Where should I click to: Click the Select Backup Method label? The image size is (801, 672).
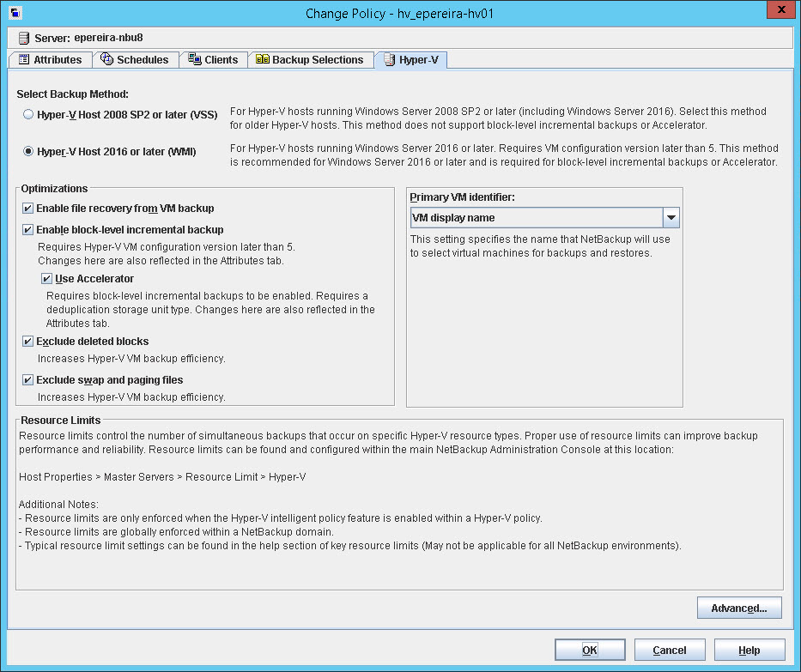pyautogui.click(x=72, y=94)
